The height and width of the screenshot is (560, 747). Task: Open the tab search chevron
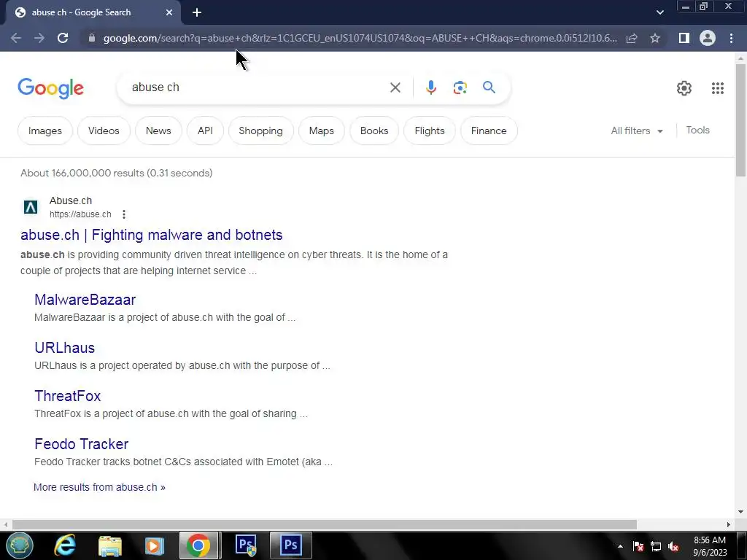(x=659, y=12)
